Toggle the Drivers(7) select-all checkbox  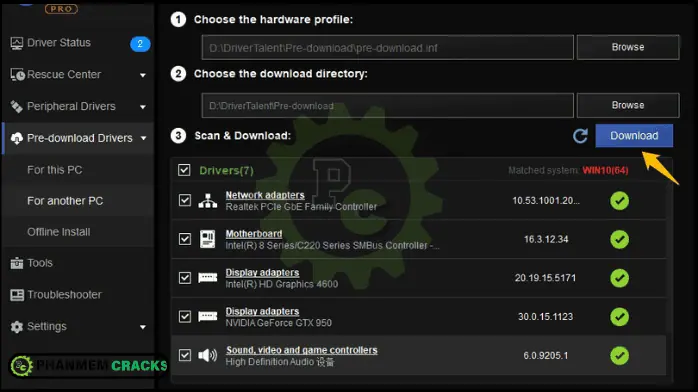184,170
